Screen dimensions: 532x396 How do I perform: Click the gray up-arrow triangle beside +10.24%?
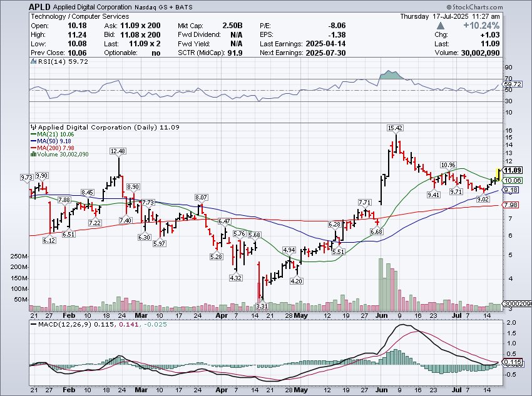pos(441,26)
